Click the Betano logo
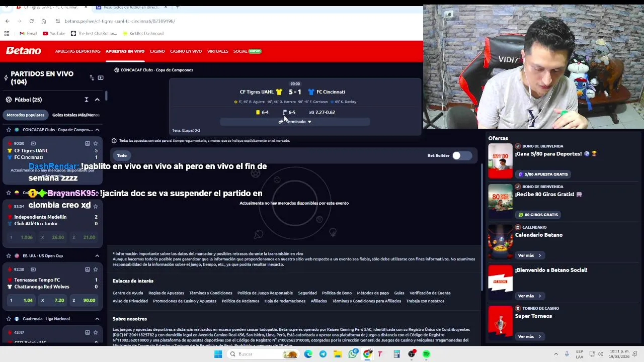The image size is (644, 362). coord(23,51)
